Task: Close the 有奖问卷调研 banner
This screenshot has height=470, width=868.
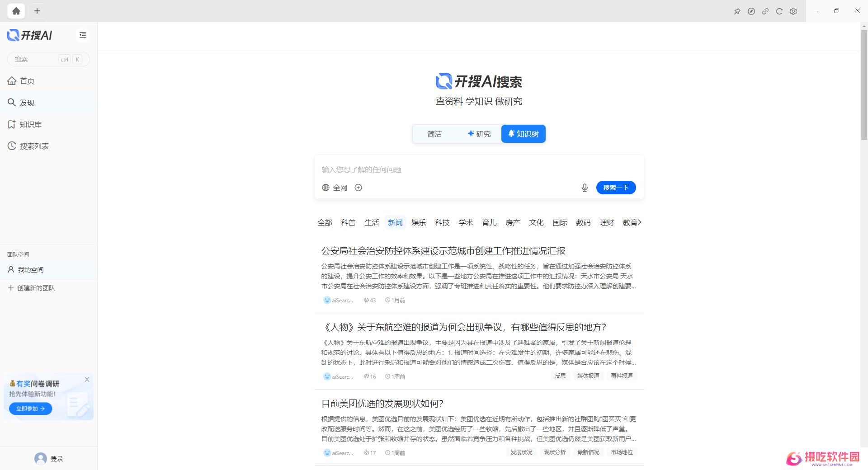Action: point(87,380)
